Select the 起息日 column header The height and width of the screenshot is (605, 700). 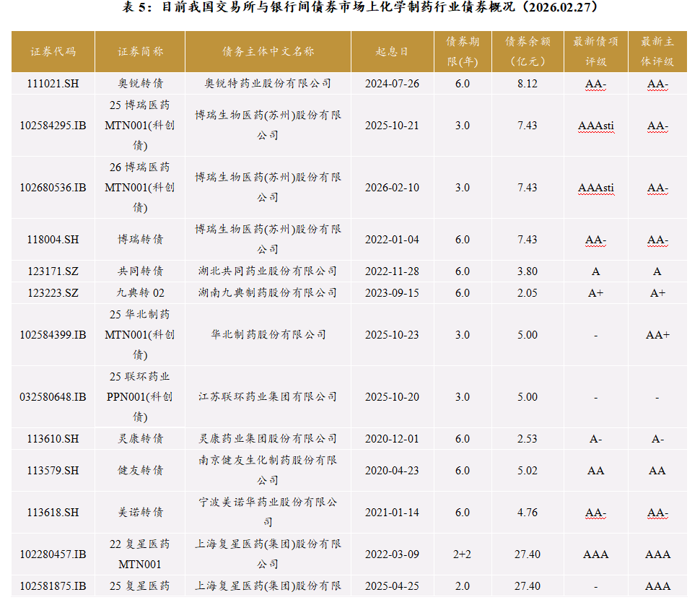393,52
